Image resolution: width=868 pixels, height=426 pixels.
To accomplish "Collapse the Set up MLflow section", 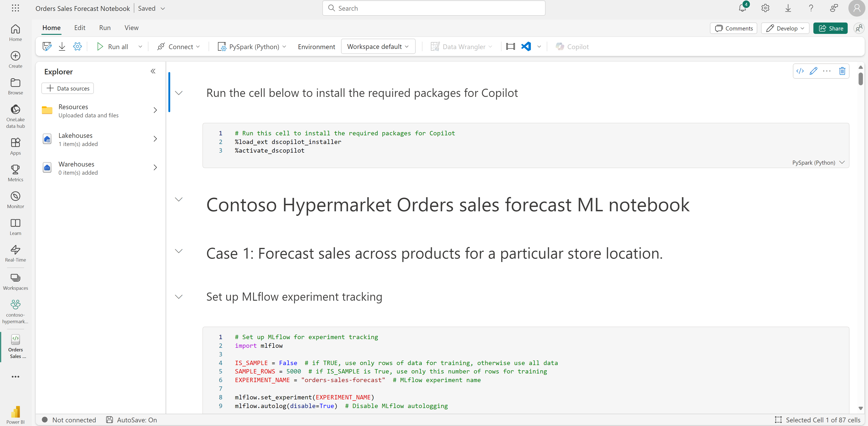I will pos(179,297).
